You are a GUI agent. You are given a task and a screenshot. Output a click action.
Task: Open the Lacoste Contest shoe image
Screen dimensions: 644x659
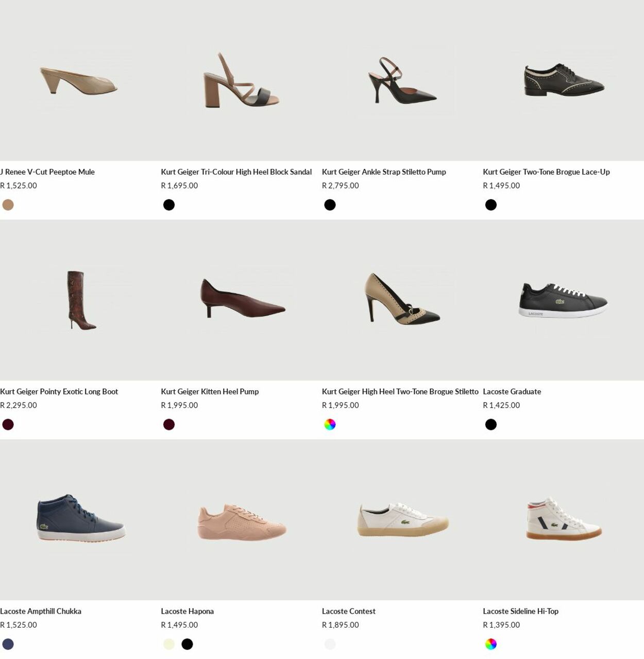402,520
